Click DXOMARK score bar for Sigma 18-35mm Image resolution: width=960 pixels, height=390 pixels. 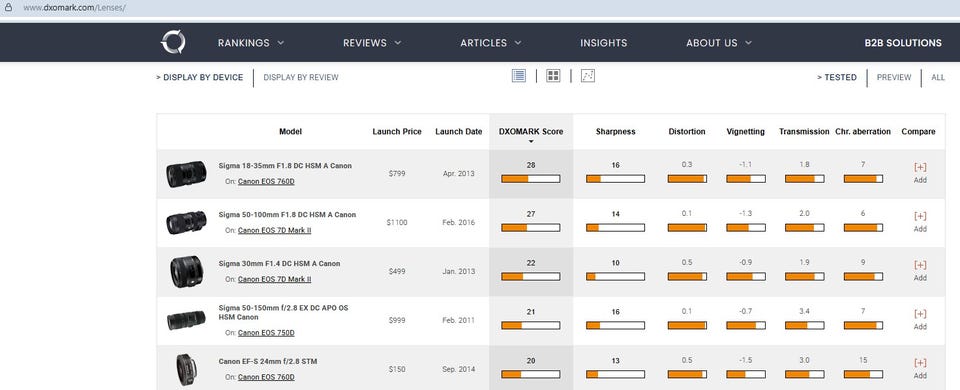pos(531,179)
